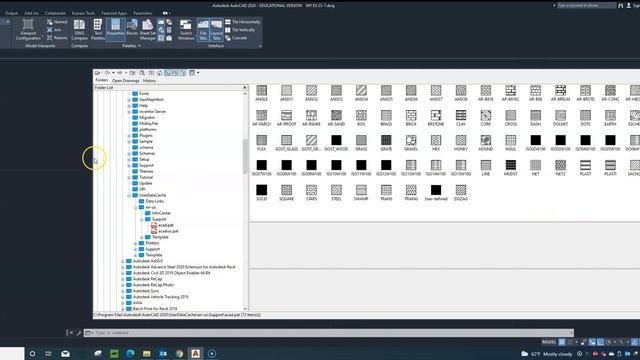Open DesignCenter Views dropdown arrow
The image size is (640, 360).
tap(198, 73)
